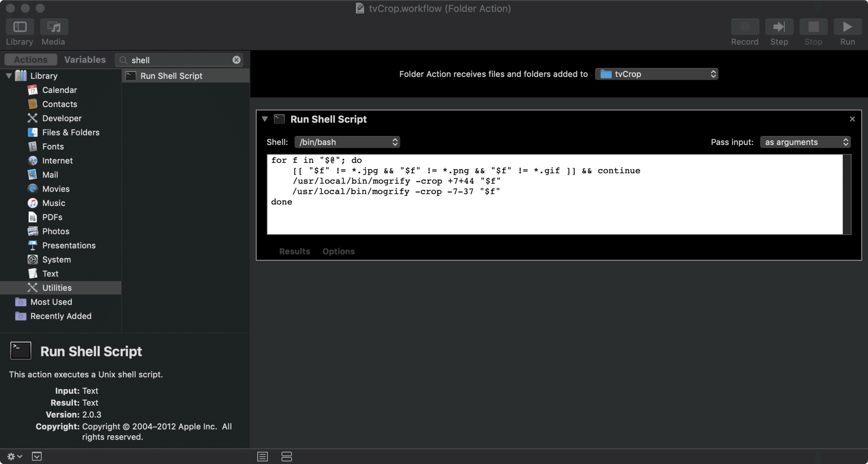
Task: Click the Step toolbar button
Action: tap(779, 27)
